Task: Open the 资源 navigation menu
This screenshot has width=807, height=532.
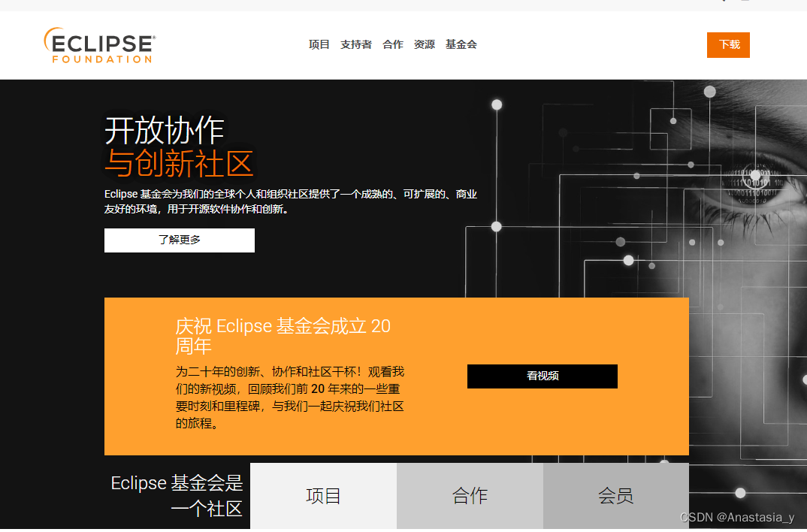Action: coord(424,45)
